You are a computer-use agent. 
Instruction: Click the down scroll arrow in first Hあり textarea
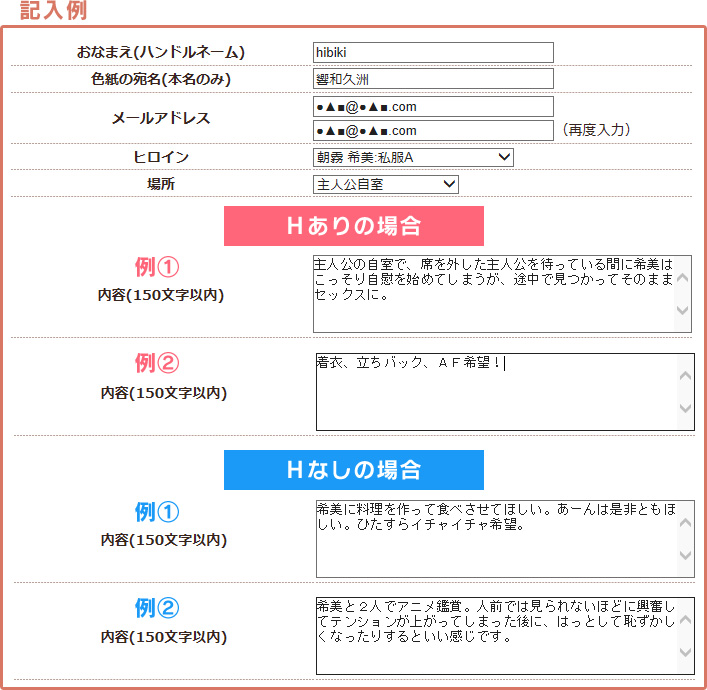[683, 310]
